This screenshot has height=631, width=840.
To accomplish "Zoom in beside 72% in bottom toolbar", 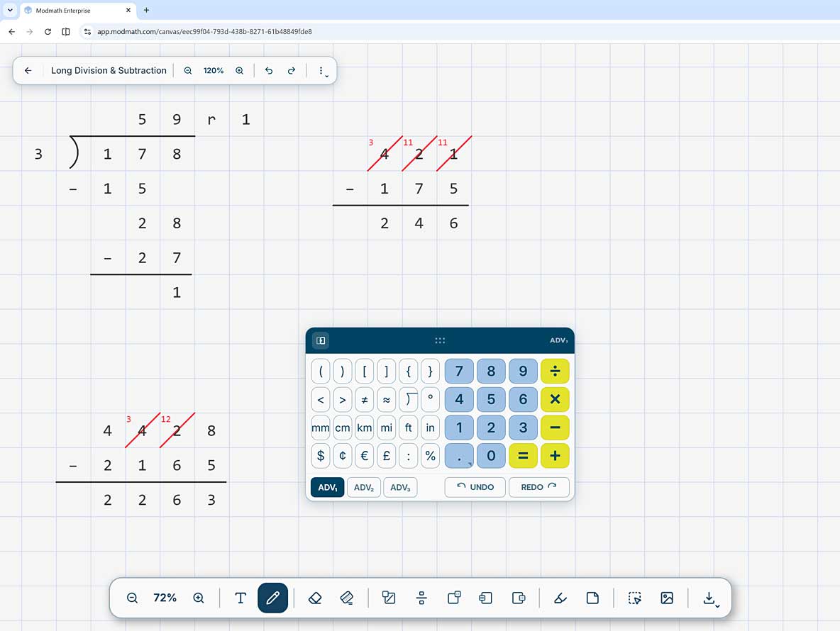I will [198, 598].
